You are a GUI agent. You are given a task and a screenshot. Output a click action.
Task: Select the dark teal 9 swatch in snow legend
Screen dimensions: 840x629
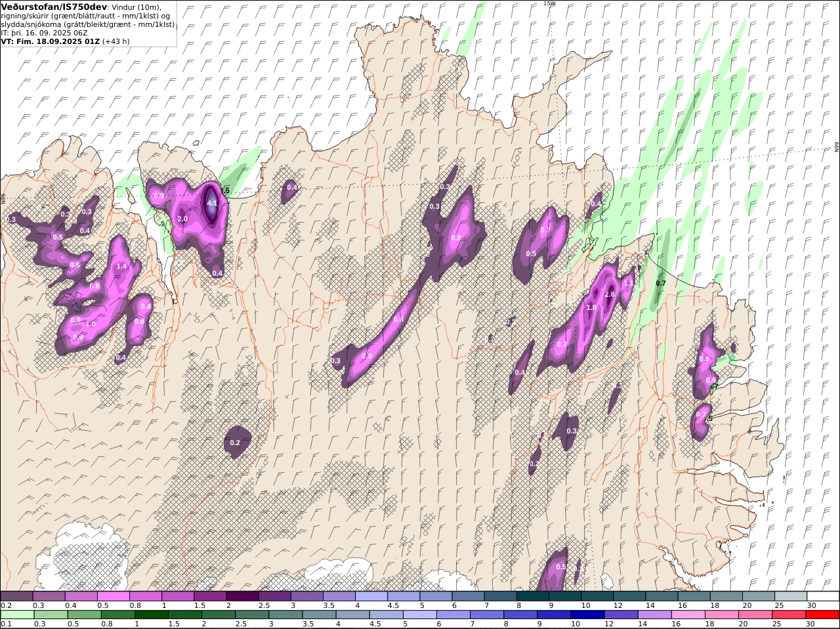click(x=565, y=596)
